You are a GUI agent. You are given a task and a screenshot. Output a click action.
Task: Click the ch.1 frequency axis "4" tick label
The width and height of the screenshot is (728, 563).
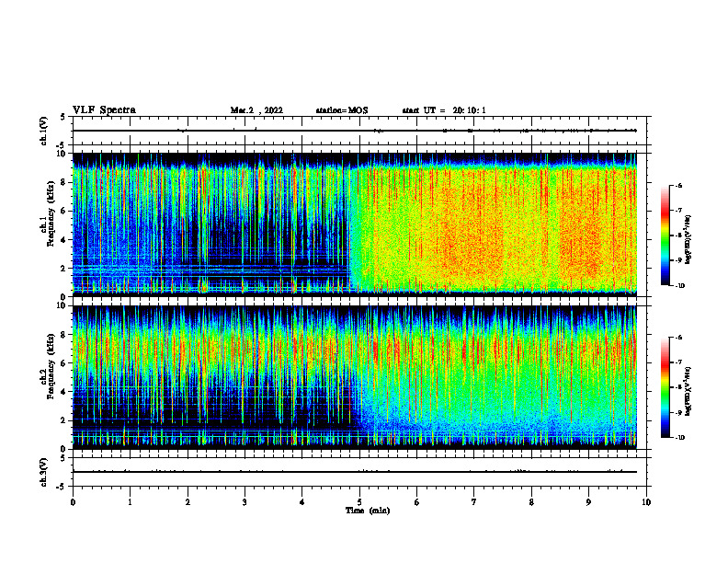64,240
